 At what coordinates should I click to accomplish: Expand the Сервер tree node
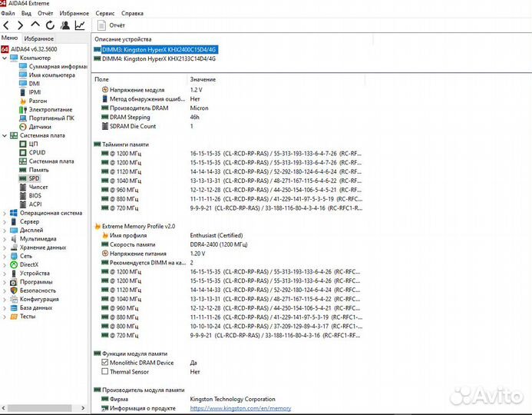tap(5, 222)
